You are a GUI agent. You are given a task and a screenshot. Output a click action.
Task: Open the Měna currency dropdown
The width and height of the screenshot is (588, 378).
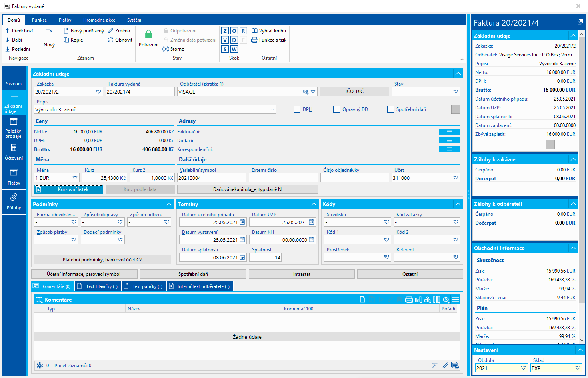pos(75,178)
